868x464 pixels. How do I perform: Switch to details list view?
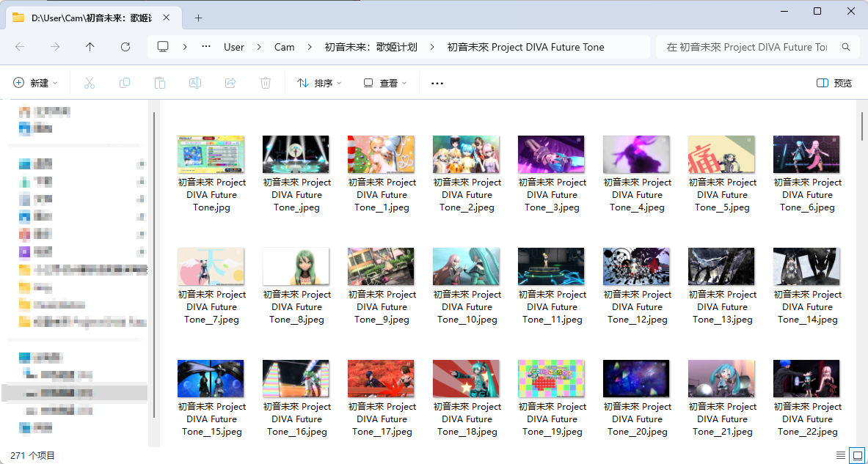pyautogui.click(x=839, y=455)
